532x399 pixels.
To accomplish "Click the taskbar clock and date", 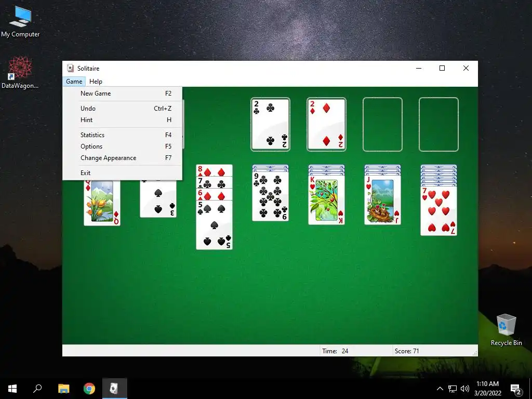I will [x=487, y=389].
